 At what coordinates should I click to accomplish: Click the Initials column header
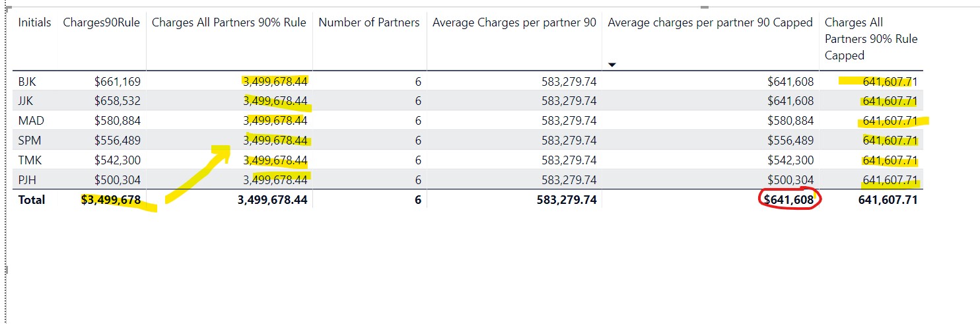(x=34, y=22)
